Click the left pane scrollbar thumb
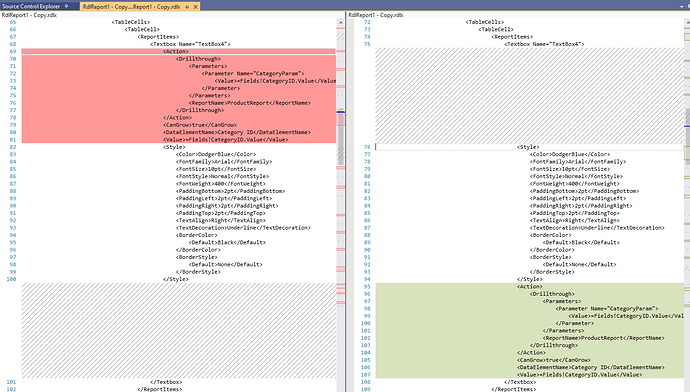The image size is (690, 392). pos(341,136)
